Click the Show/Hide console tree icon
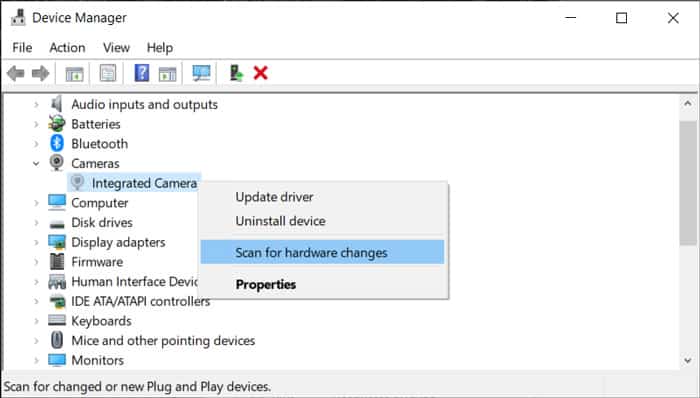The height and width of the screenshot is (398, 700). (x=75, y=73)
